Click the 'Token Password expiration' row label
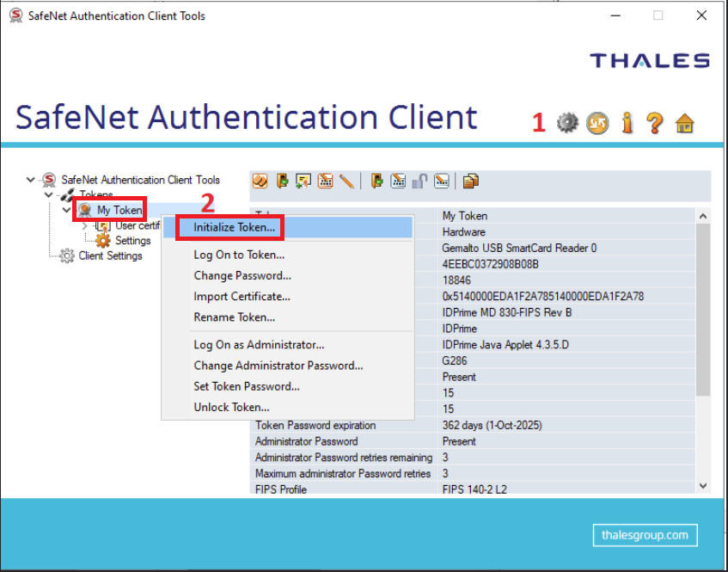 [x=315, y=425]
